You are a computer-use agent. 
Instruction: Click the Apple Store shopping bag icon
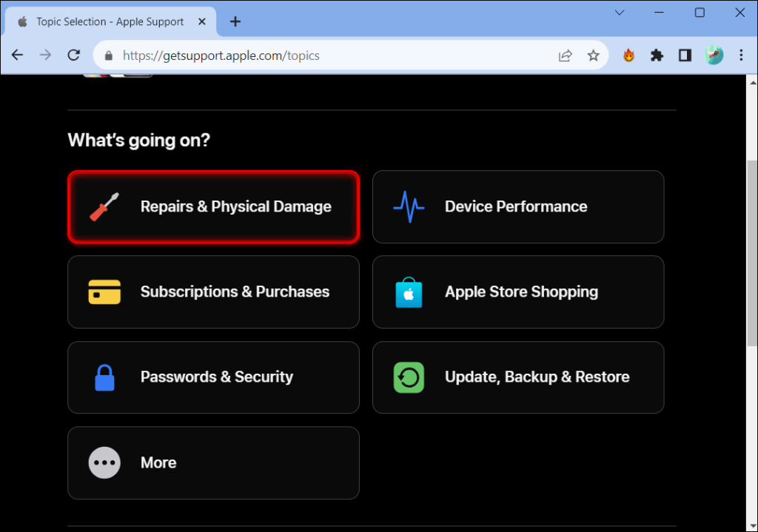click(409, 292)
